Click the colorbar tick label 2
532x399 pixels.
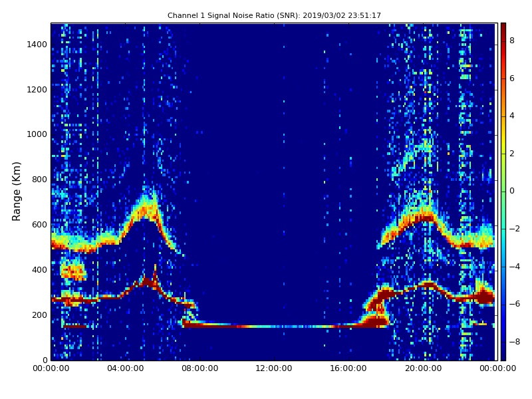512,154
